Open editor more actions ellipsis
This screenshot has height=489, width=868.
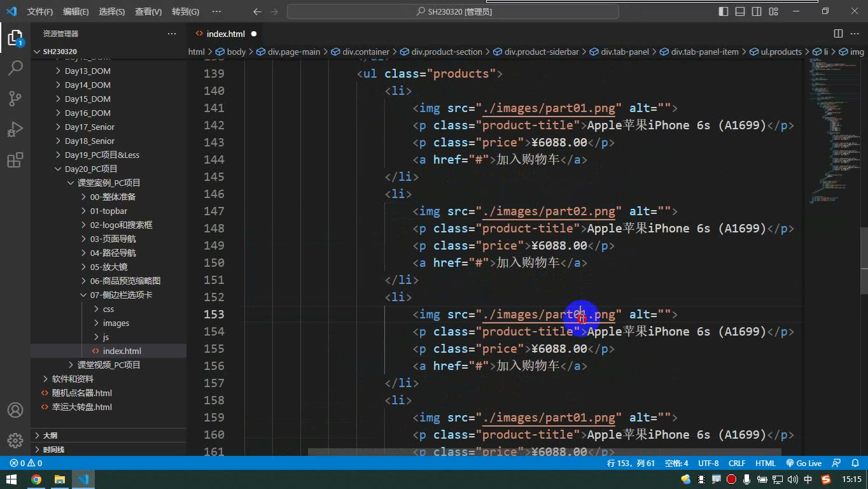(855, 34)
